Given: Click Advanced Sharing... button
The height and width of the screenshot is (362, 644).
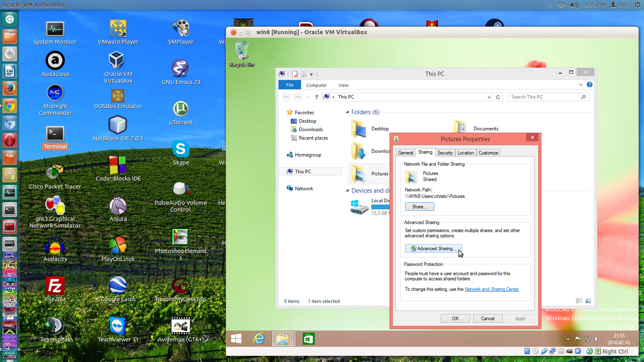Looking at the screenshot, I should (x=433, y=249).
